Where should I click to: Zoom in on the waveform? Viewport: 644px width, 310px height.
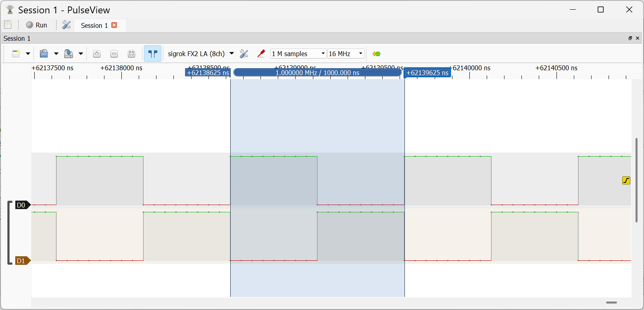click(97, 54)
